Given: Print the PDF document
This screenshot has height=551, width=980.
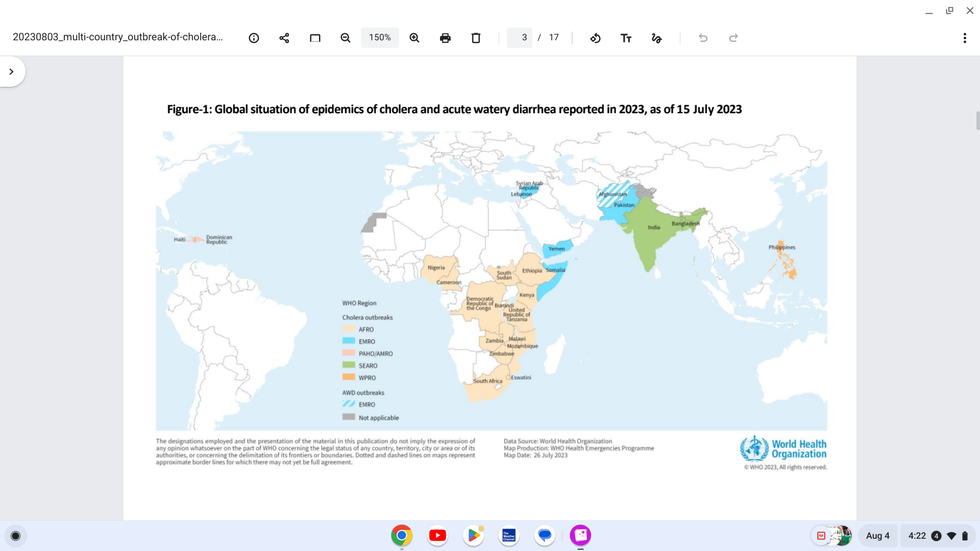Looking at the screenshot, I should (445, 38).
